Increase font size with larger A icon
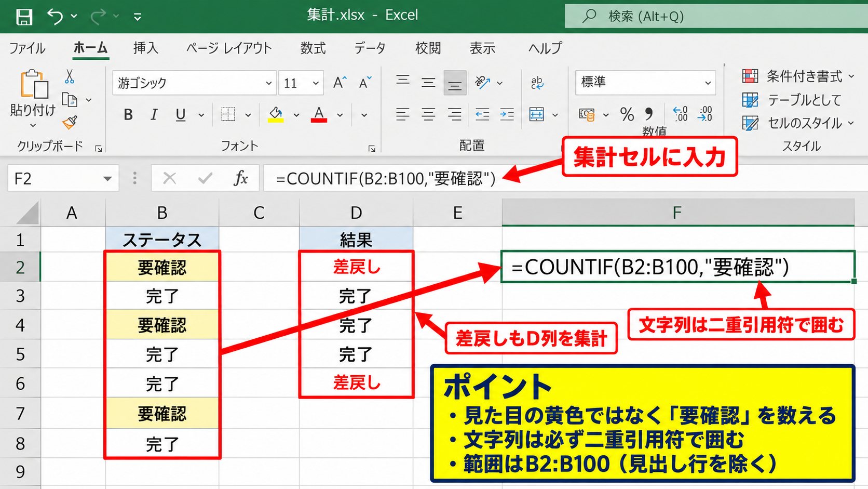 (x=340, y=83)
